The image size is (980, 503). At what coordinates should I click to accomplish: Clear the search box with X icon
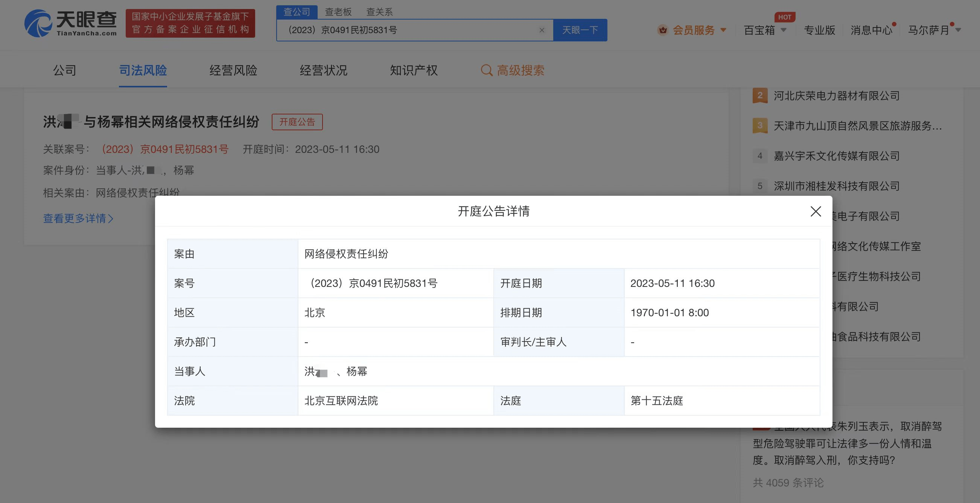coord(542,30)
